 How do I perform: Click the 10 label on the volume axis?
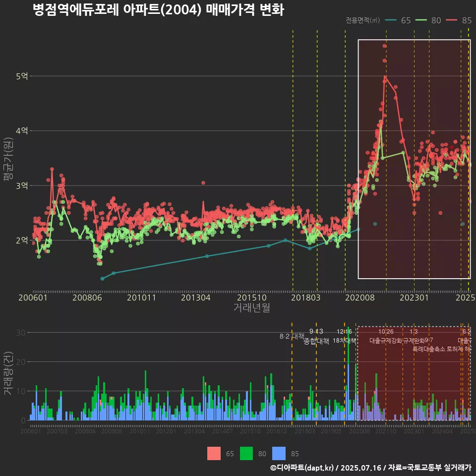(x=21, y=391)
